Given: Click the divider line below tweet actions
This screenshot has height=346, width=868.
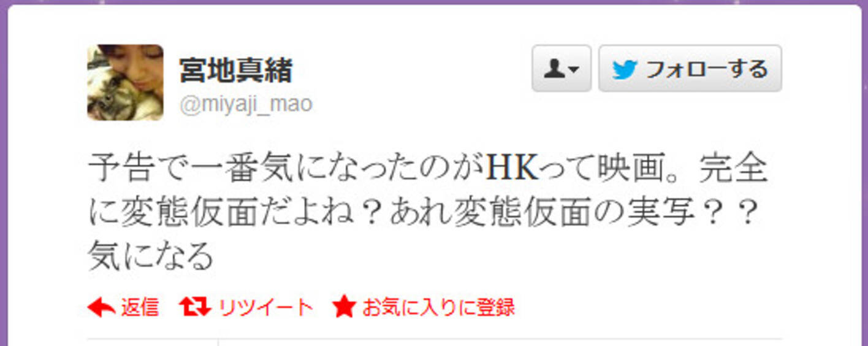Looking at the screenshot, I should point(435,338).
